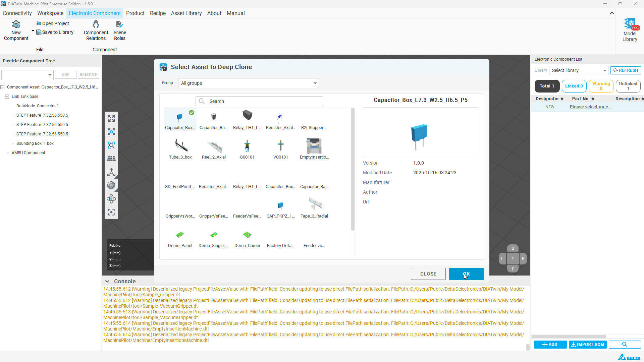Select the EmptyInsertio... machine asset icon
Screen dimensions: 644x362
(x=314, y=146)
